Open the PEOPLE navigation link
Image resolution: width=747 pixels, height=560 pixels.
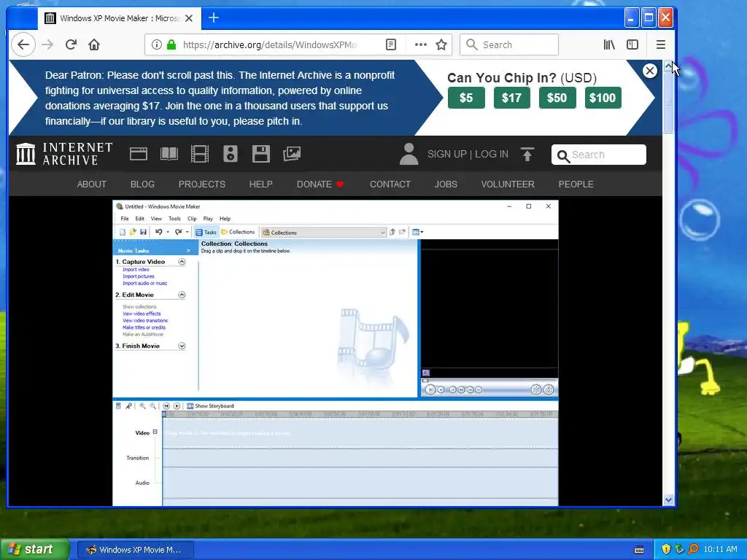coord(576,184)
